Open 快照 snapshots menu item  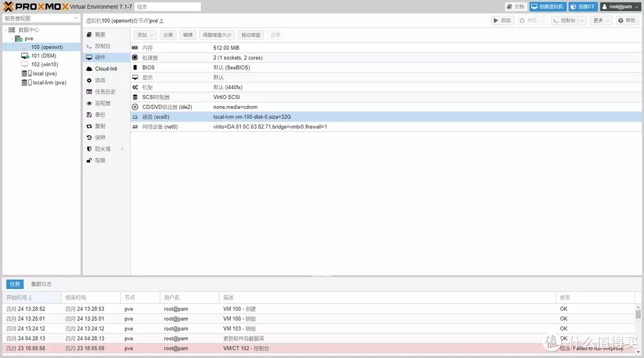(x=106, y=138)
